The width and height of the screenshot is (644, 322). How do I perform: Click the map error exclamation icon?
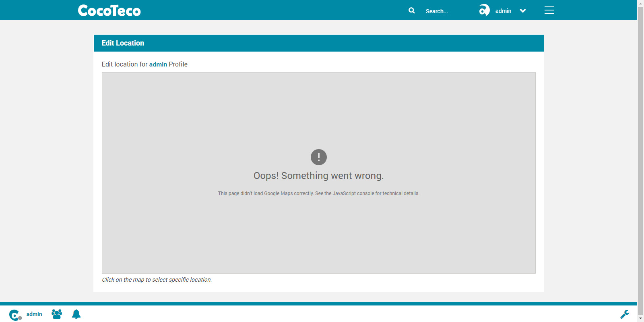pyautogui.click(x=318, y=157)
